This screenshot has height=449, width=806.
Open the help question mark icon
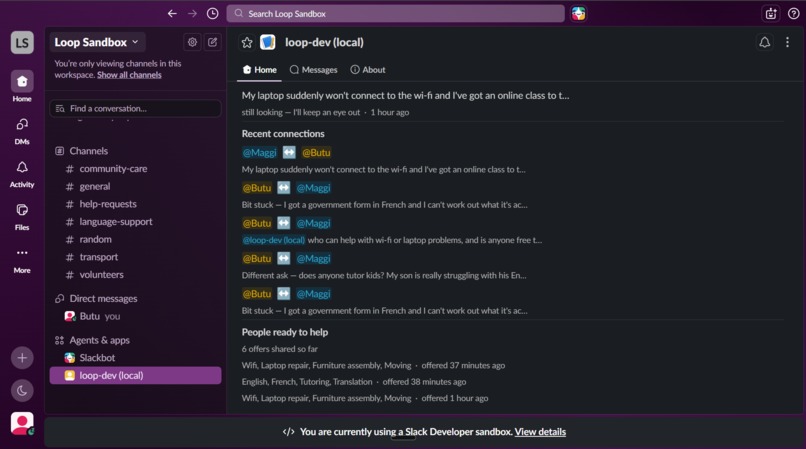click(x=793, y=14)
